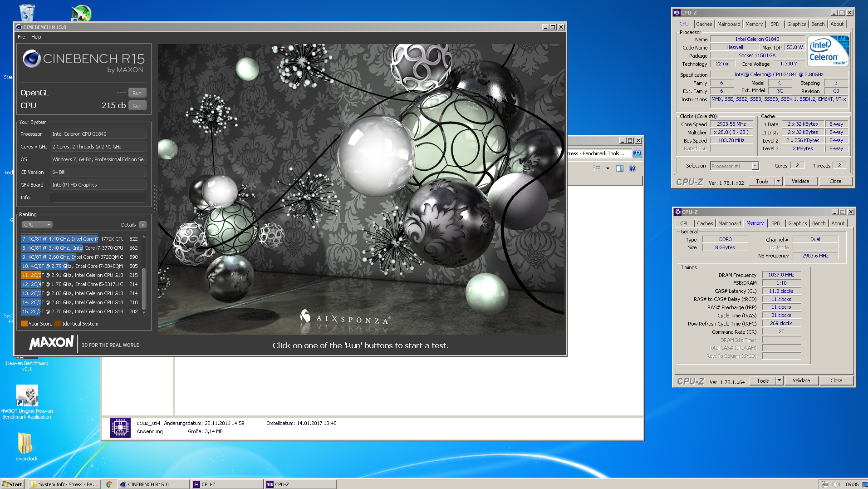This screenshot has height=489, width=868.
Task: Select ranking row 9 Core i7-3720QM
Action: pos(80,257)
